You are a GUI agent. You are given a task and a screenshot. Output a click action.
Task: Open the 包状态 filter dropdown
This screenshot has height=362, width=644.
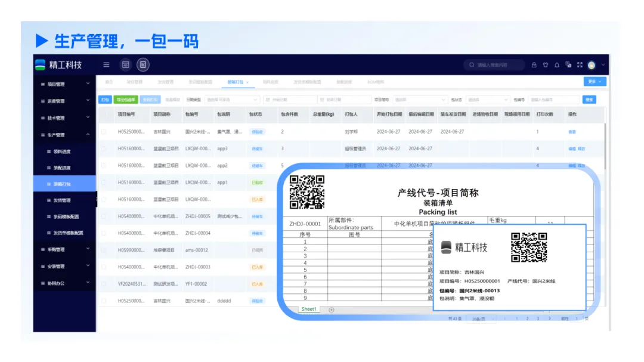(488, 100)
